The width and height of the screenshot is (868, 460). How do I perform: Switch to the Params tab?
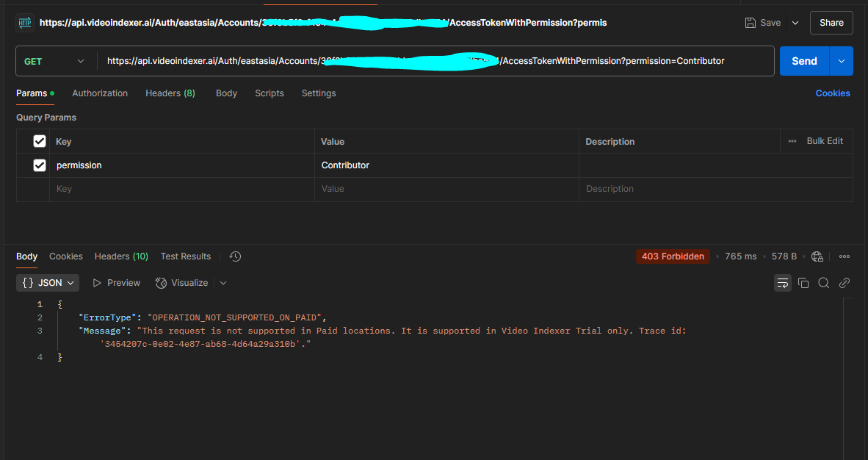pos(35,93)
